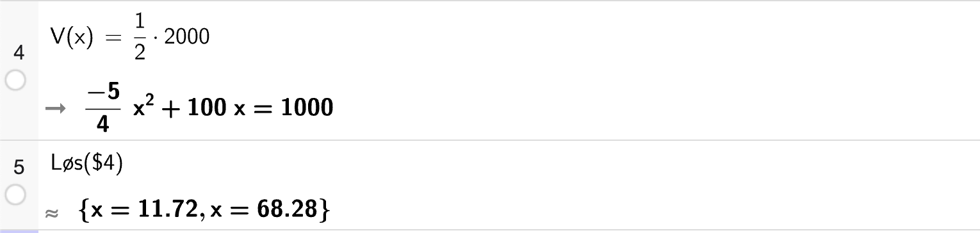Focus the Løs($4) command input
Image resolution: width=980 pixels, height=233 pixels.
point(86,165)
